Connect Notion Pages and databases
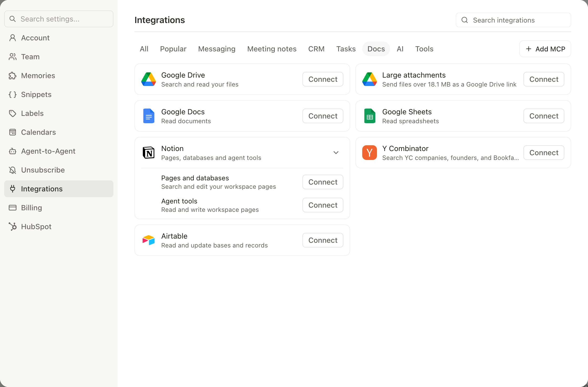Viewport: 588px width, 387px height. click(x=323, y=182)
